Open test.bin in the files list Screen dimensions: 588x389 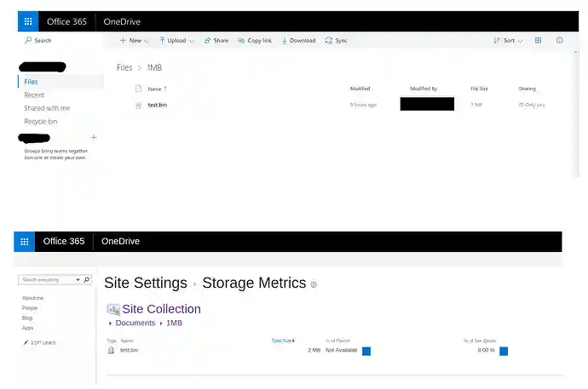tap(157, 106)
